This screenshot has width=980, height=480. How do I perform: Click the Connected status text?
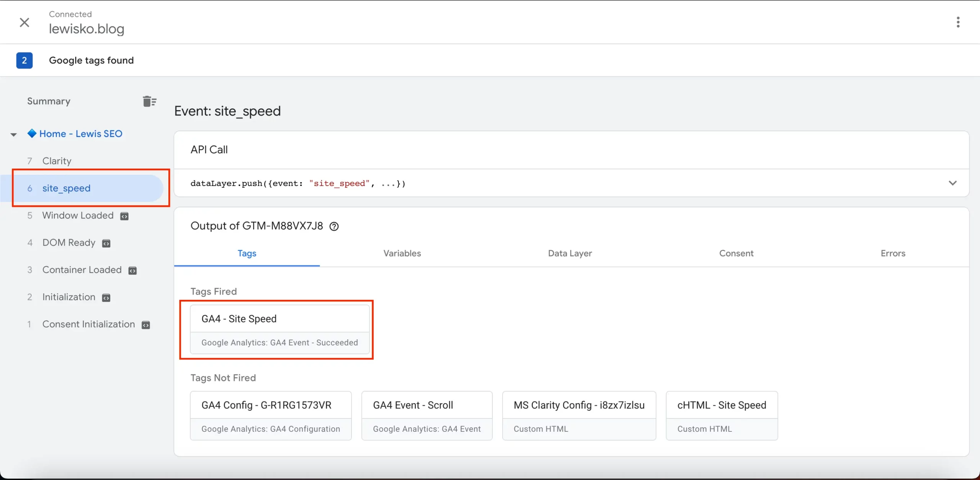coord(70,14)
